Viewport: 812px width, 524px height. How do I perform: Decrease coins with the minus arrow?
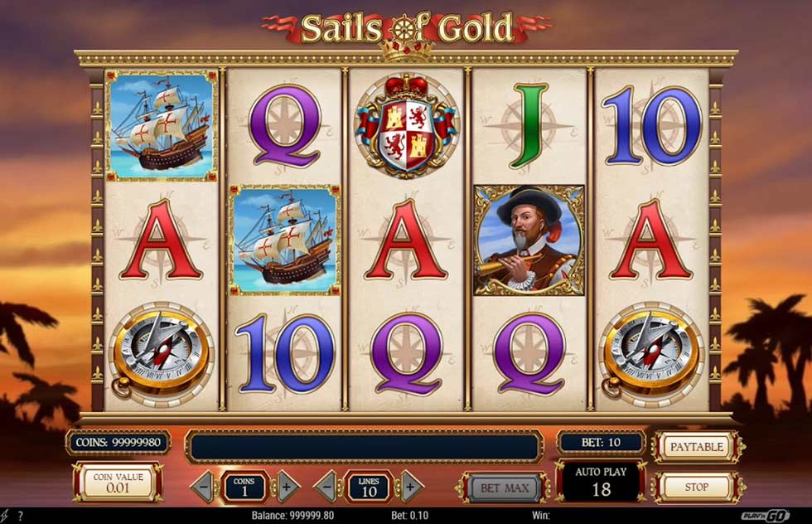(203, 488)
